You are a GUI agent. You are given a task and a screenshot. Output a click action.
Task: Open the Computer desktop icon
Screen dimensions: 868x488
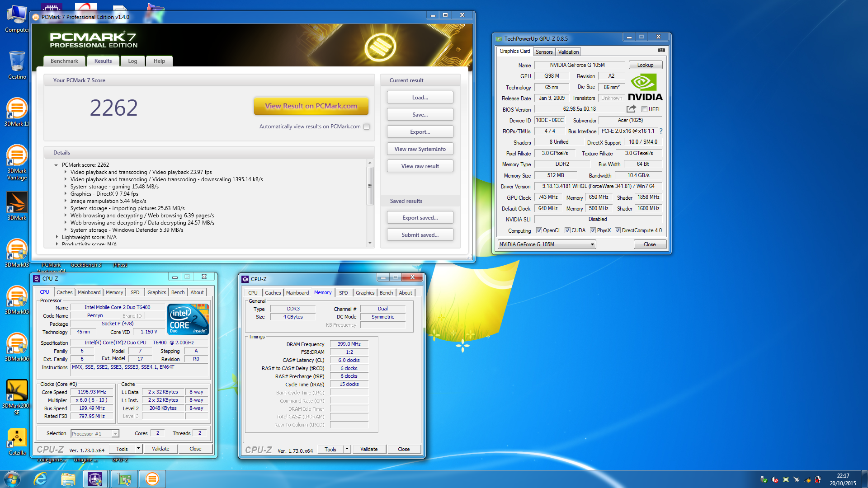(x=17, y=19)
